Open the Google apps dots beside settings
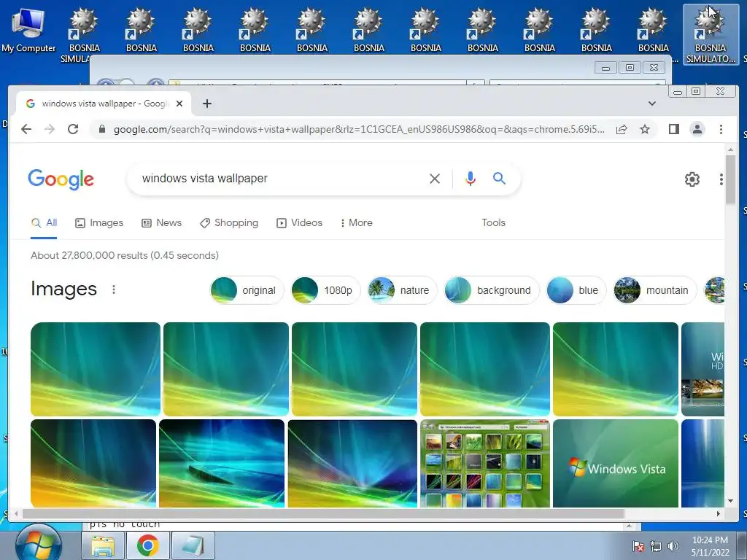The image size is (747, 560). point(721,179)
